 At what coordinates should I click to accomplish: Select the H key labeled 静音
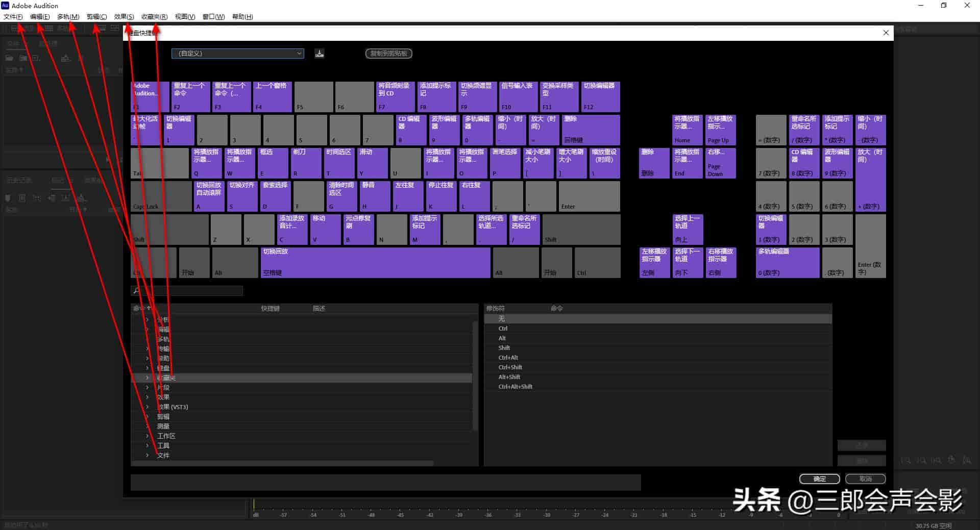(375, 196)
